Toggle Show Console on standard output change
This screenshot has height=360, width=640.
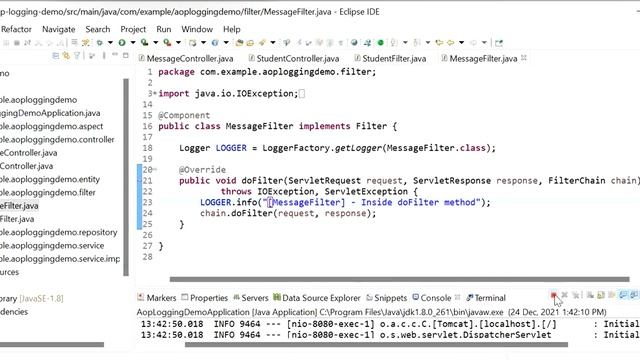pos(622,295)
